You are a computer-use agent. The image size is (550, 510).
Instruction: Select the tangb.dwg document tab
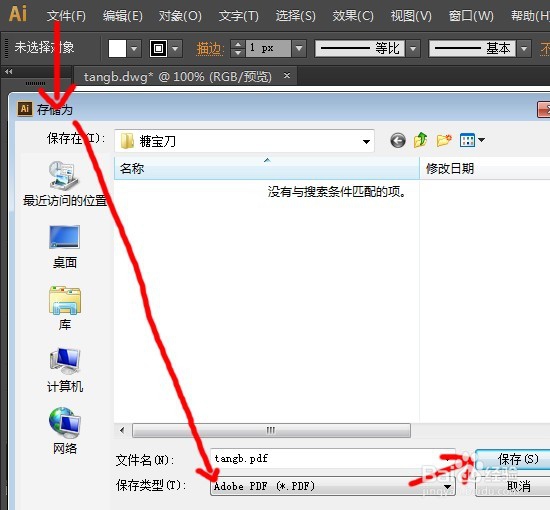pyautogui.click(x=177, y=76)
